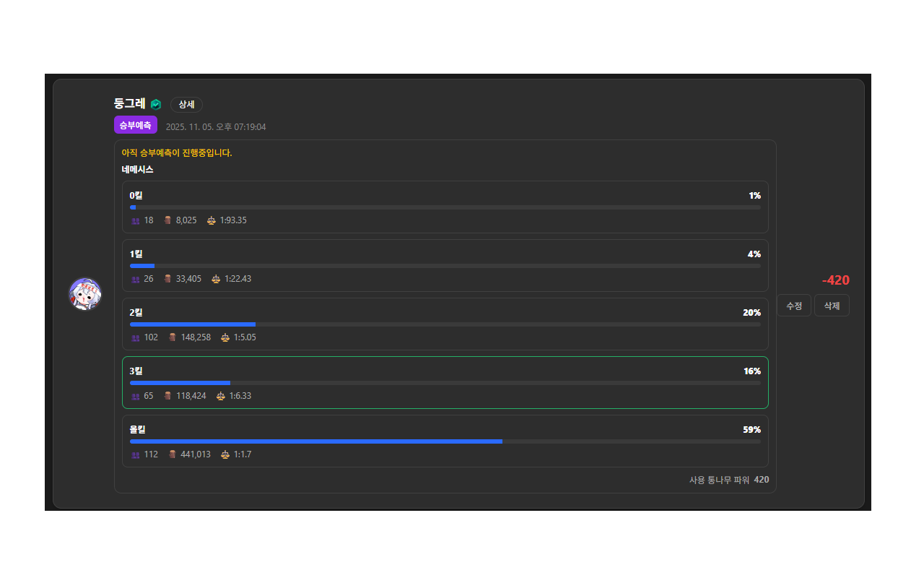This screenshot has height=578, width=924.
Task: Click the participants icon beside 26
Action: [136, 279]
